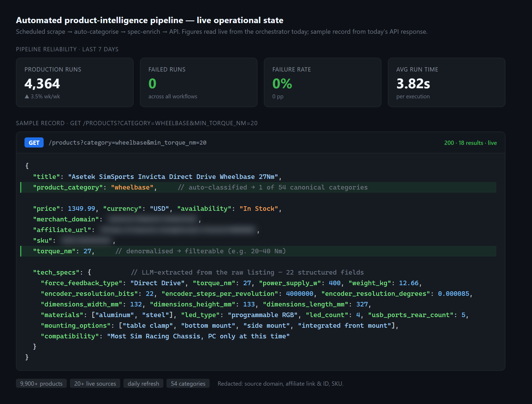Click the materials "aluminum" value
The height and width of the screenshot is (404, 532).
coord(115,315)
